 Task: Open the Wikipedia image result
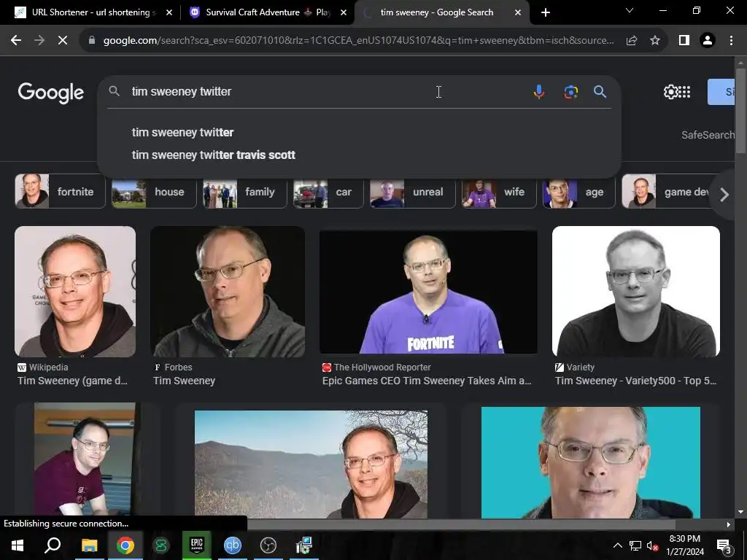pyautogui.click(x=75, y=292)
